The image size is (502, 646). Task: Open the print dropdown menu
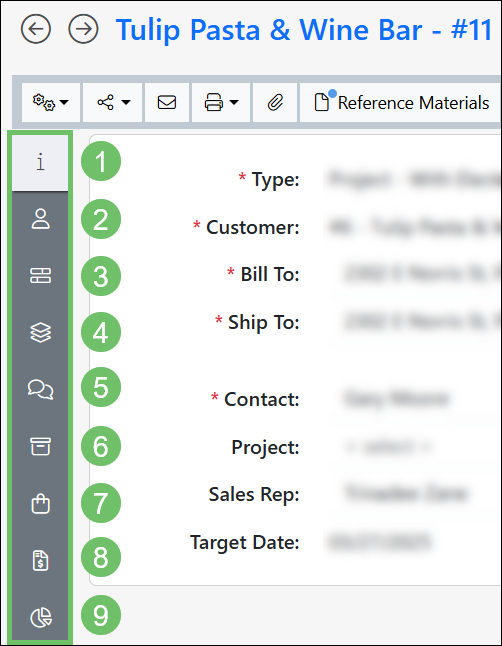coord(221,103)
